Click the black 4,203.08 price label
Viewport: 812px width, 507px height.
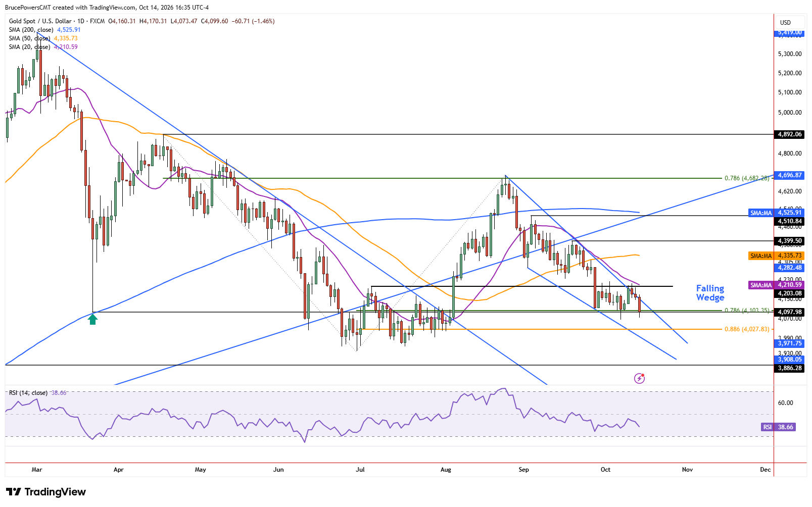click(x=789, y=293)
